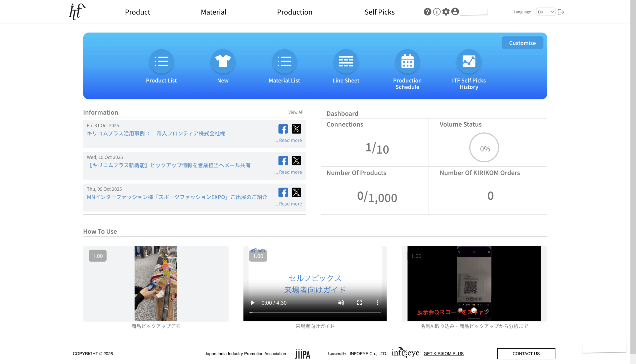Open ITF Self Picks History chart icon

[469, 62]
